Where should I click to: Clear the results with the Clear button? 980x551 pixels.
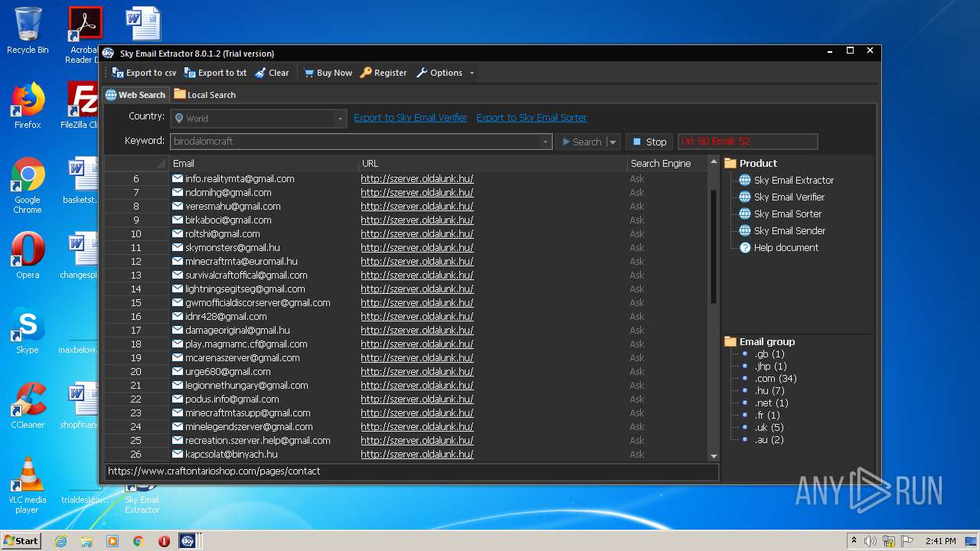tap(272, 73)
